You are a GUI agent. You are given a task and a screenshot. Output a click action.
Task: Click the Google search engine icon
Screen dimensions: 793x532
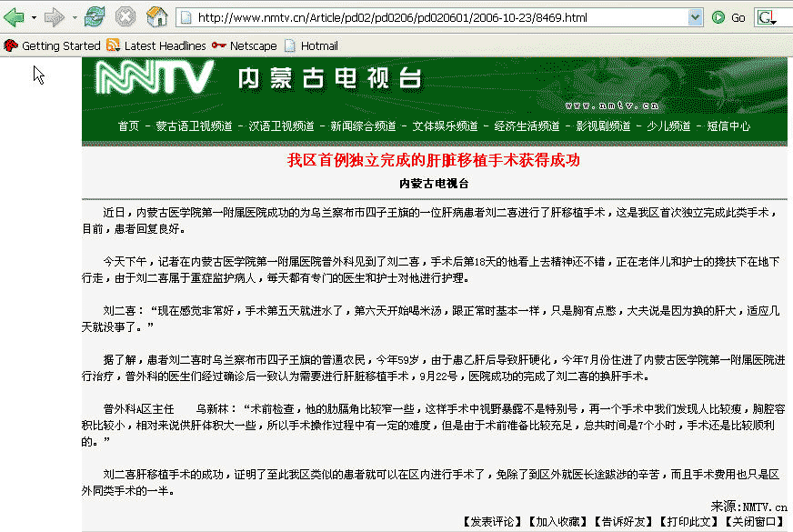(x=765, y=17)
